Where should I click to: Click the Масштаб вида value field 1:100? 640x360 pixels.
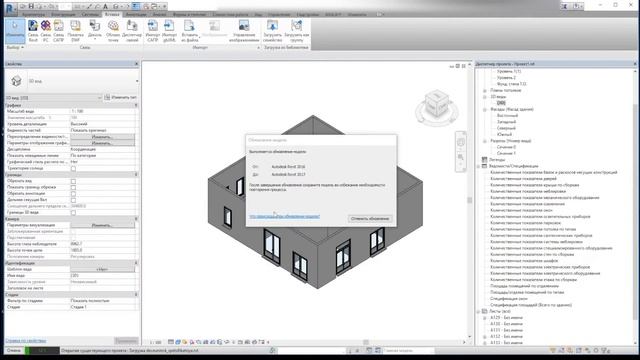pos(102,111)
